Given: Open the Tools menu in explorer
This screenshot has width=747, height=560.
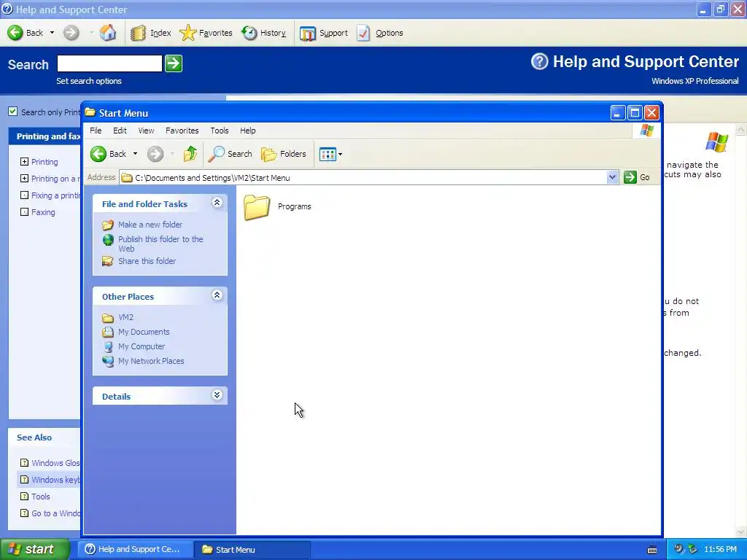Looking at the screenshot, I should (219, 131).
